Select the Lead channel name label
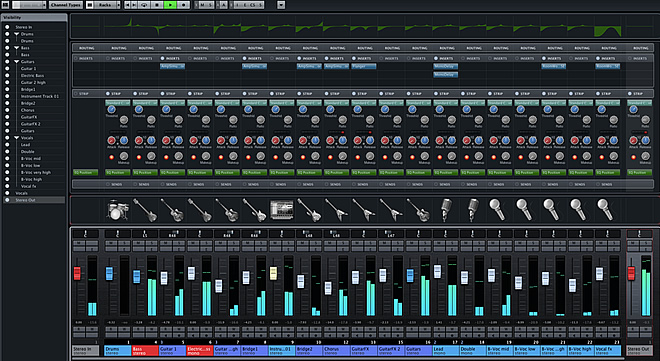The height and width of the screenshot is (361, 660). coord(446,350)
